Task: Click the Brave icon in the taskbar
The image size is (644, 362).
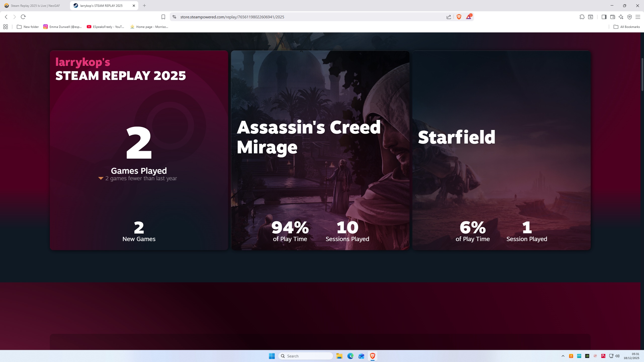Action: pos(373,356)
